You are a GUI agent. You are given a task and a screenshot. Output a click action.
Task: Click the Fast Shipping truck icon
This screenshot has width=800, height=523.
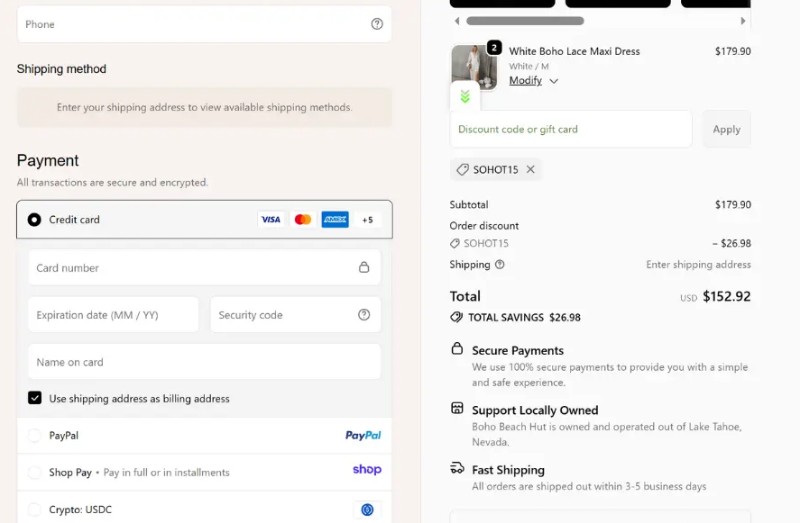457,467
